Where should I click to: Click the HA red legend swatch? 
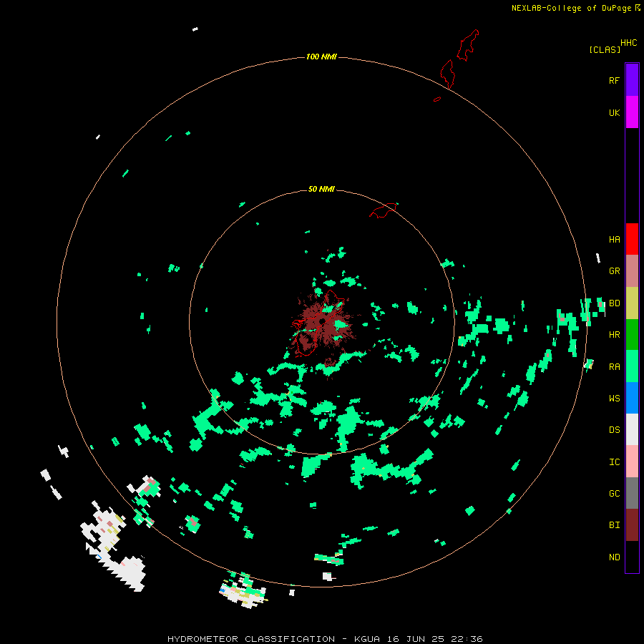coord(632,239)
